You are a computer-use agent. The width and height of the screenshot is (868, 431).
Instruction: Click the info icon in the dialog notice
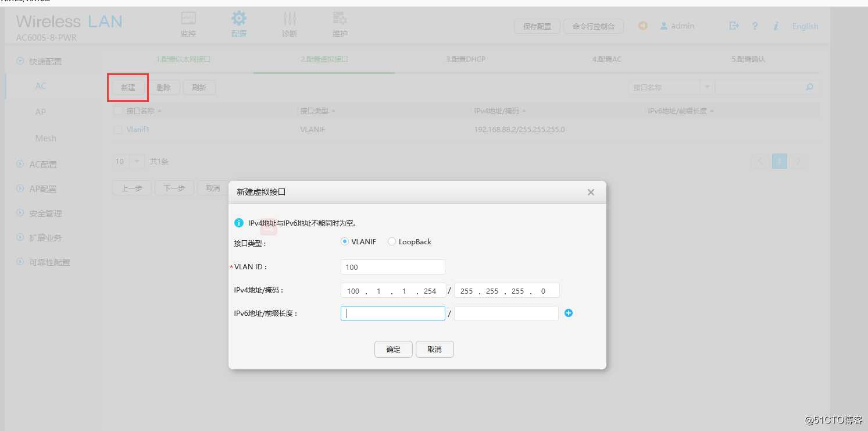click(x=238, y=223)
